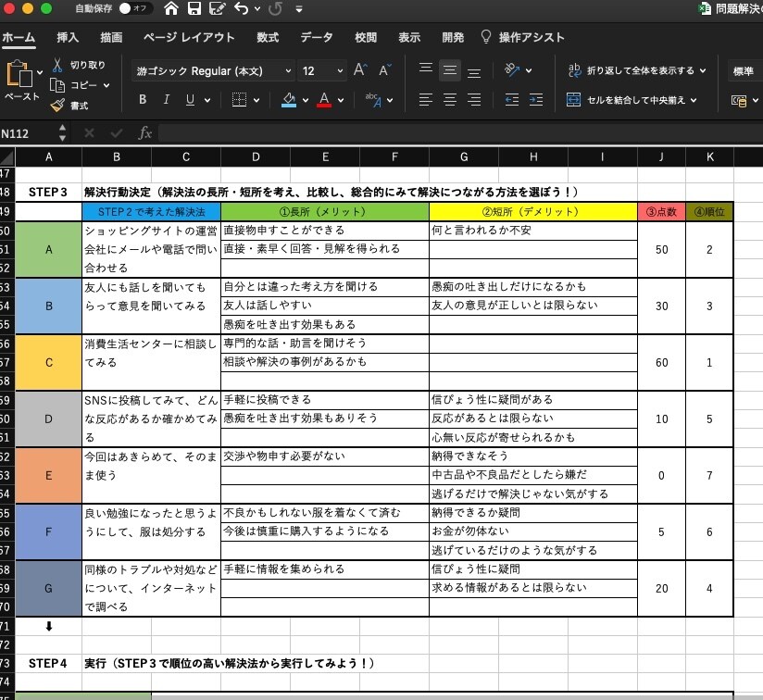Open the undo history dropdown arrow
The height and width of the screenshot is (700, 763).
tap(257, 8)
